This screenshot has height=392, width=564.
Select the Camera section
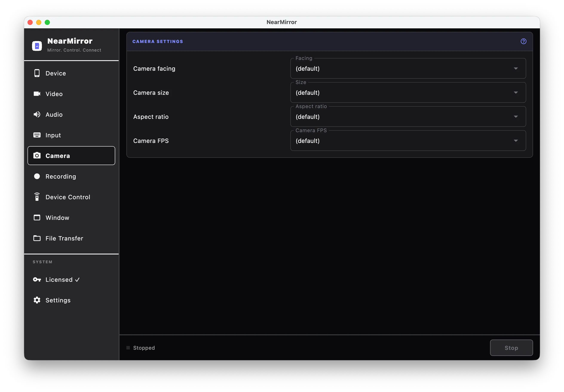pyautogui.click(x=71, y=156)
